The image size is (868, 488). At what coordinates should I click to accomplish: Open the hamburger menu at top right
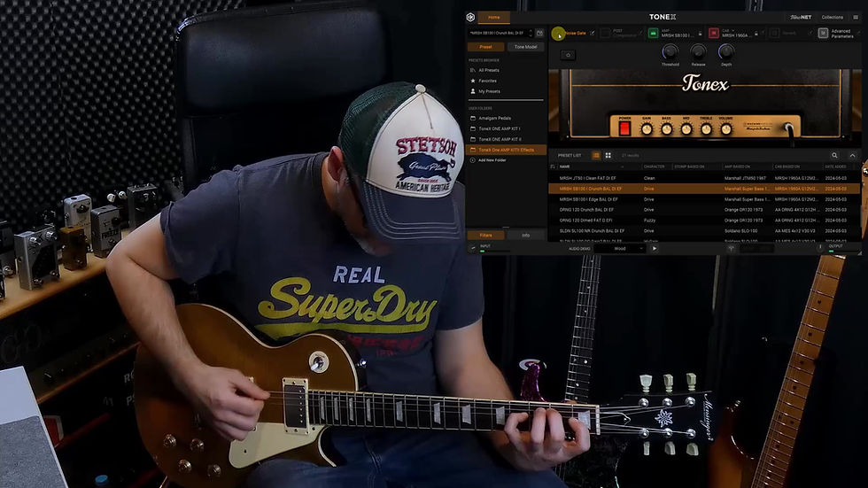[856, 17]
